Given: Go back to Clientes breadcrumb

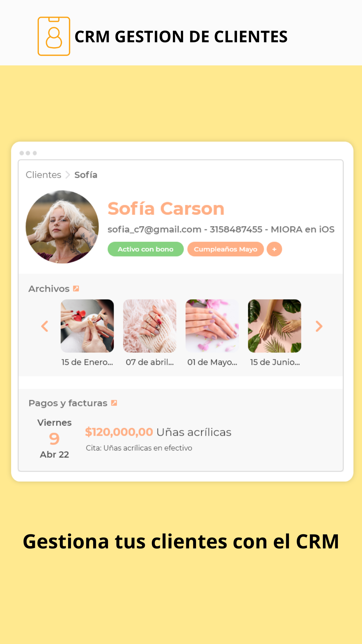Looking at the screenshot, I should click(44, 175).
